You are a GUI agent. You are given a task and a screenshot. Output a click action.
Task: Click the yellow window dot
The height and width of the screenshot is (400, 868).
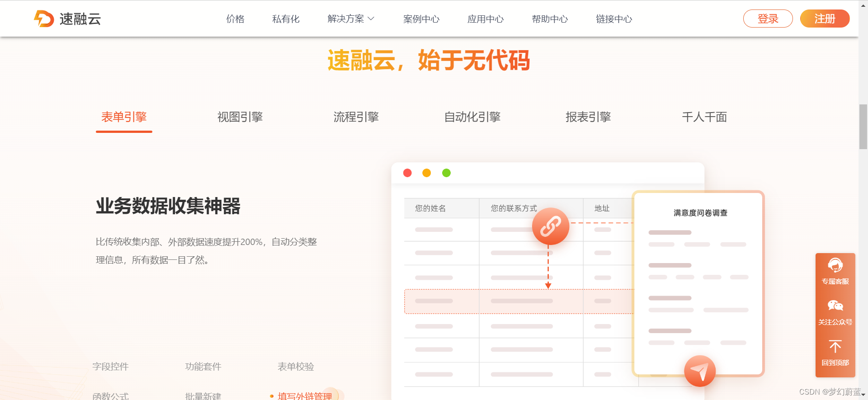(x=426, y=173)
